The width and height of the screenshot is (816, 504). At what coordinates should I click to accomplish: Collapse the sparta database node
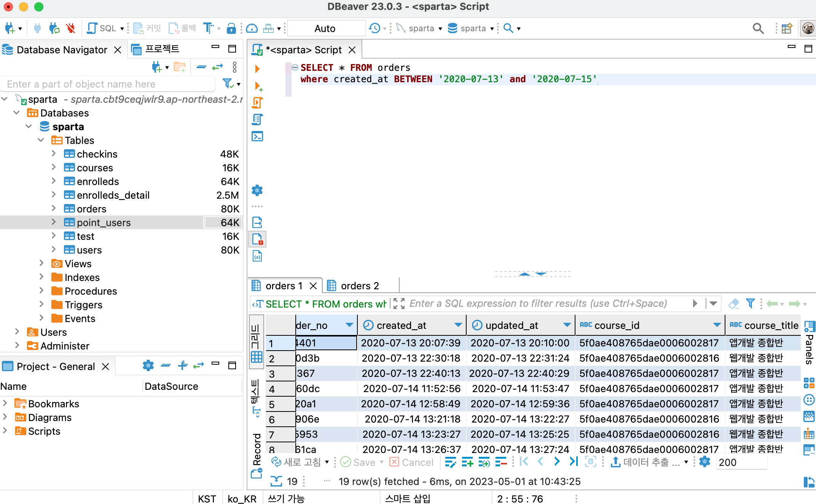29,126
